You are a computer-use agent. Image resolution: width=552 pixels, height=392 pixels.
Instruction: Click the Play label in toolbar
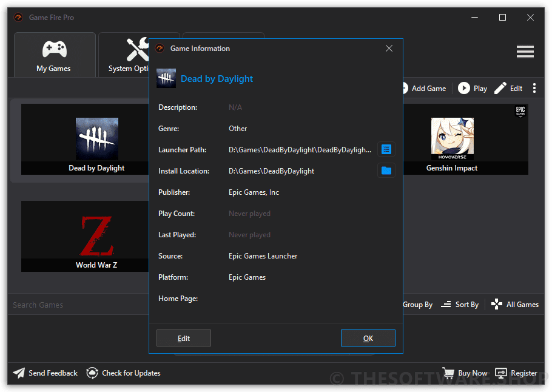click(480, 89)
